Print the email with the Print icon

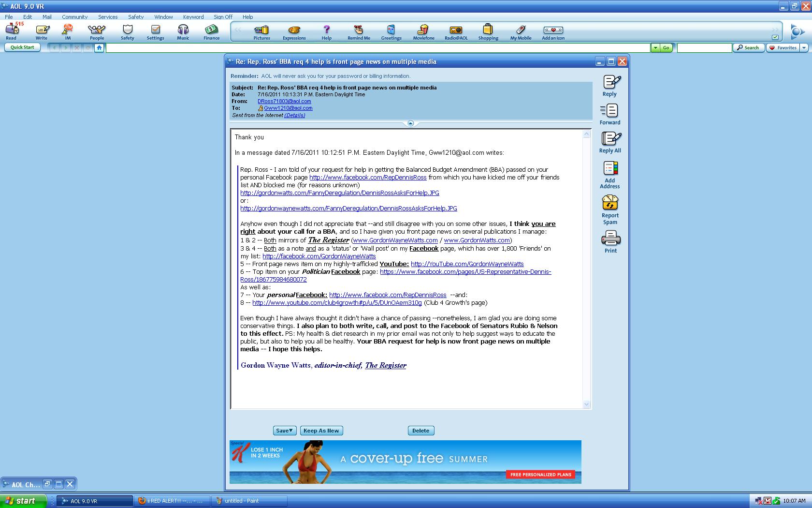[x=610, y=242]
